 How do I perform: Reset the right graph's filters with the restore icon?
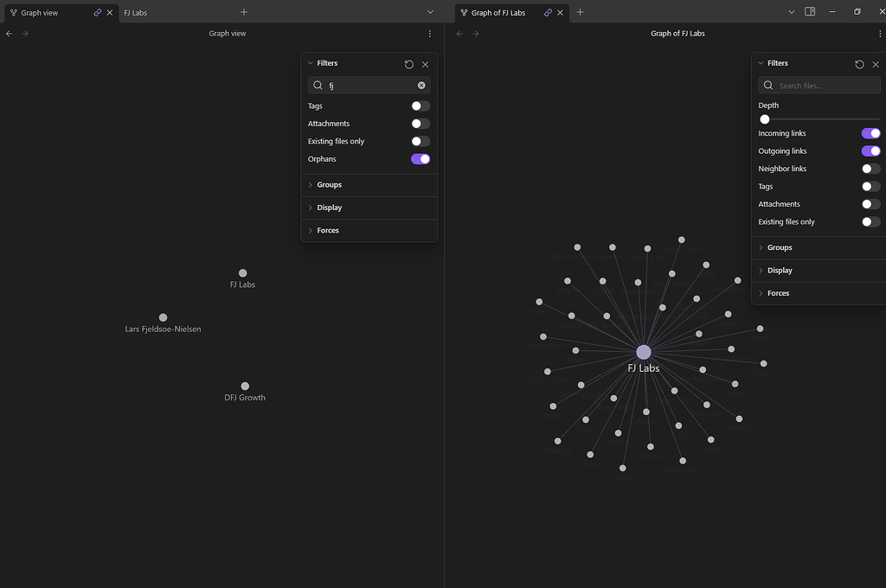(x=859, y=63)
